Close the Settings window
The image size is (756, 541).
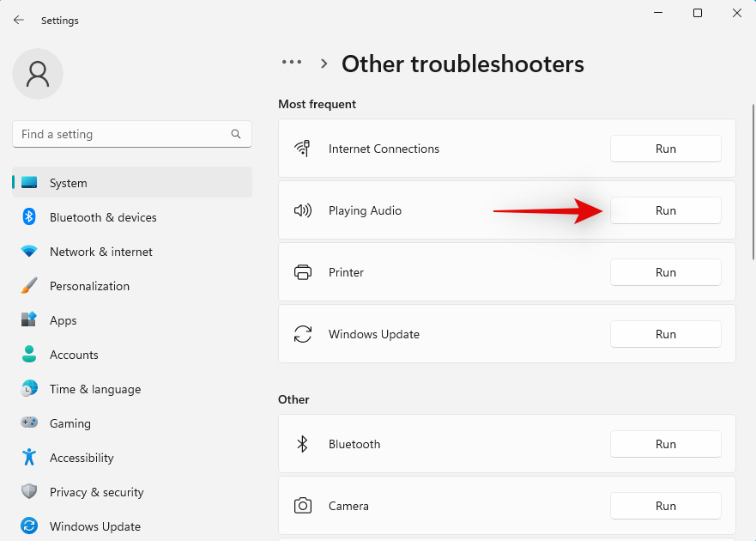click(x=737, y=13)
